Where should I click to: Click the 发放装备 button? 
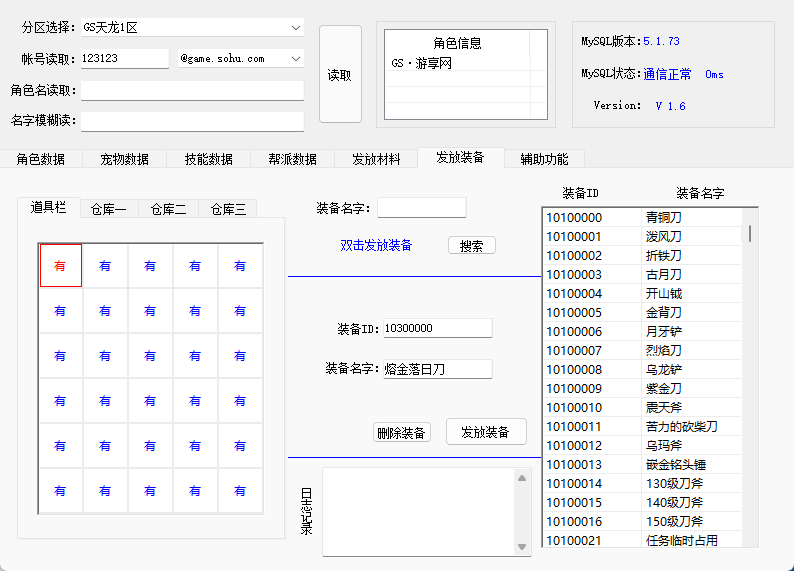coord(486,432)
